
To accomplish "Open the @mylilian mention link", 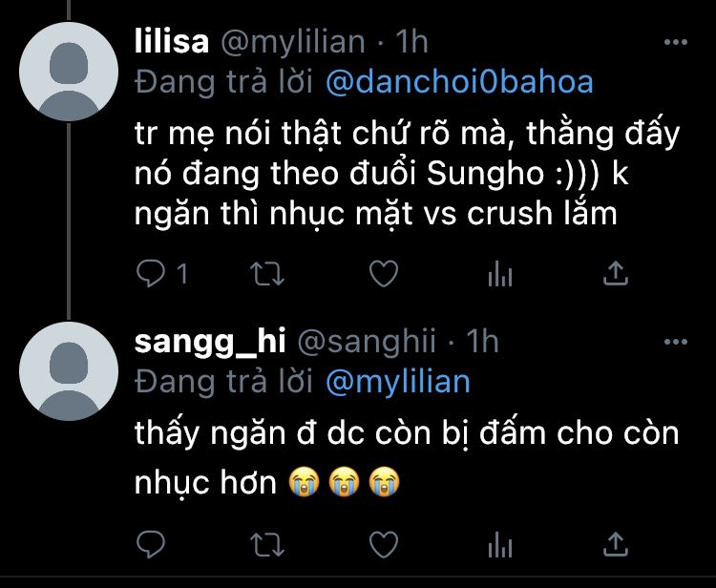I will [398, 382].
